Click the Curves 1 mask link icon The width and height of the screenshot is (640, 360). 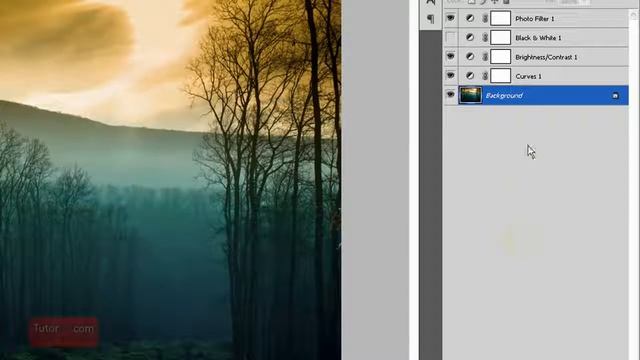tap(485, 76)
